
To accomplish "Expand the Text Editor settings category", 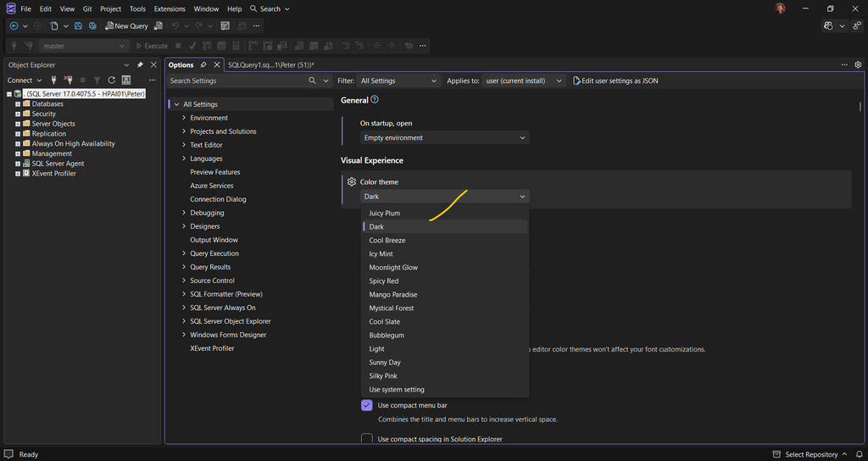I will 184,145.
